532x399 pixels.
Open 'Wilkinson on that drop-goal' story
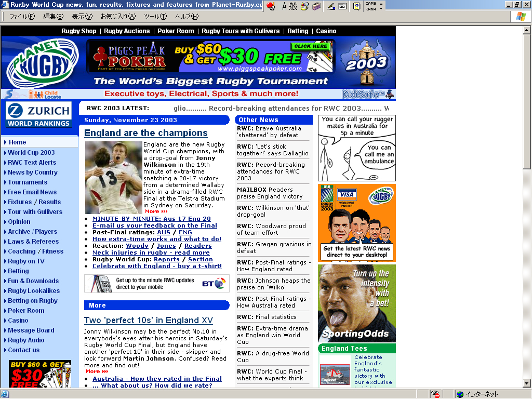click(273, 211)
